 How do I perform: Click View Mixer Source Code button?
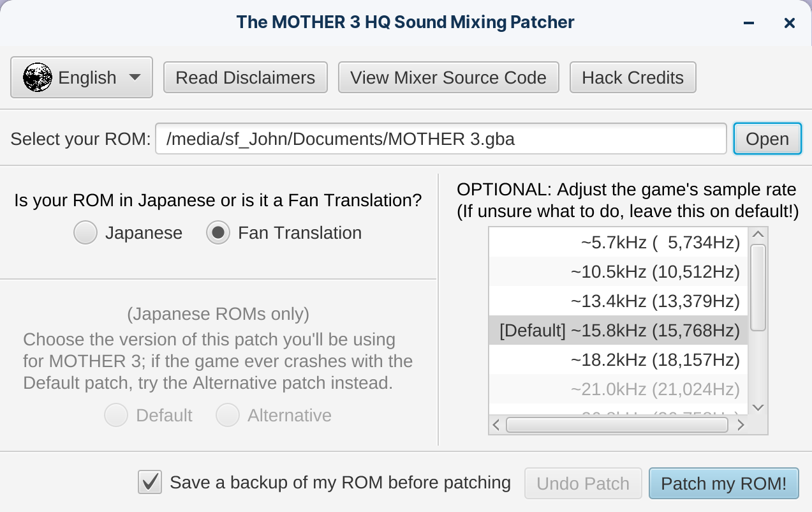pos(448,77)
